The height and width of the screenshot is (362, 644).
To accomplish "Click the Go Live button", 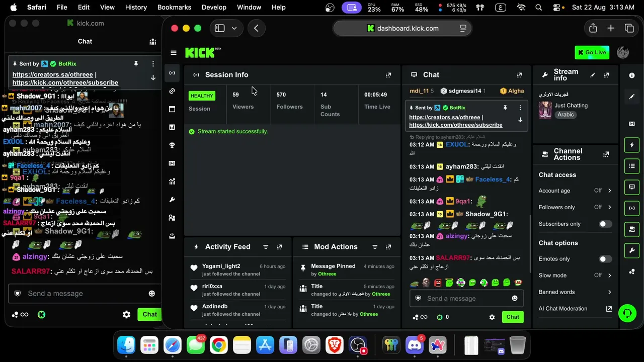I will 592,53.
